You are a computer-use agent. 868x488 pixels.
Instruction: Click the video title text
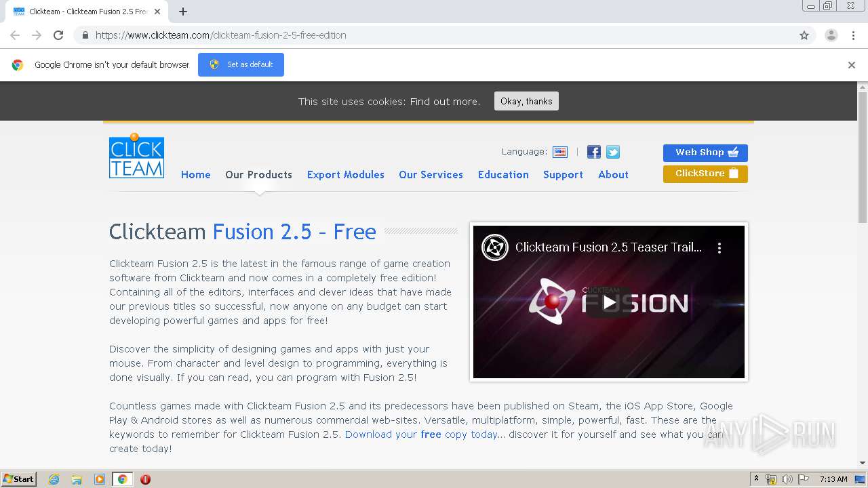[x=608, y=247]
